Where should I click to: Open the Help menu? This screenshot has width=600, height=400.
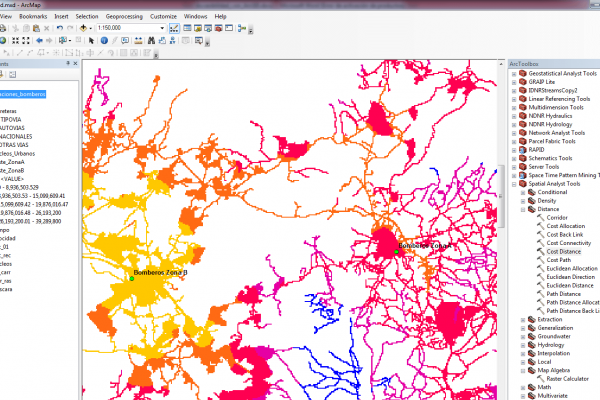(x=220, y=16)
